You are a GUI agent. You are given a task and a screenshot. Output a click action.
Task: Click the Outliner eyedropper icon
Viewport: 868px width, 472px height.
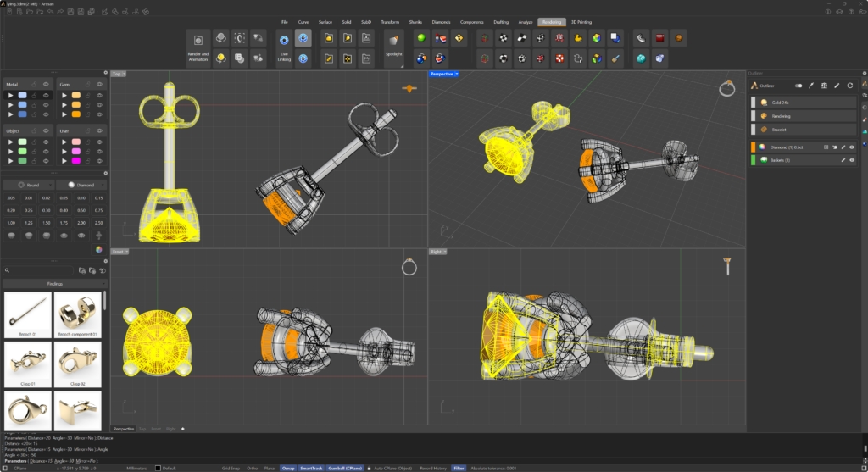(x=811, y=86)
